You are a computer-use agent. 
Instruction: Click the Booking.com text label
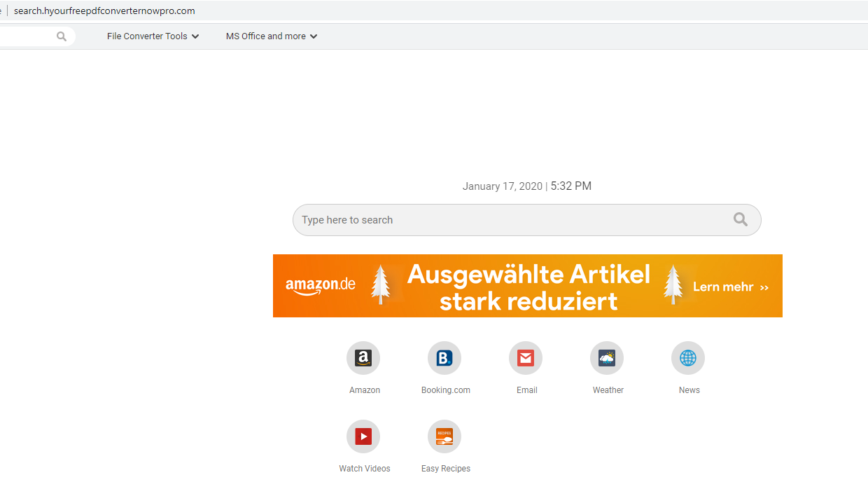click(446, 390)
